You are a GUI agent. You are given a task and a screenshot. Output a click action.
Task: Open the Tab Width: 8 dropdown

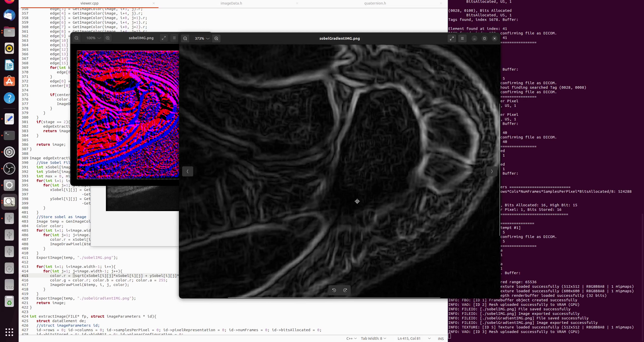(x=373, y=338)
